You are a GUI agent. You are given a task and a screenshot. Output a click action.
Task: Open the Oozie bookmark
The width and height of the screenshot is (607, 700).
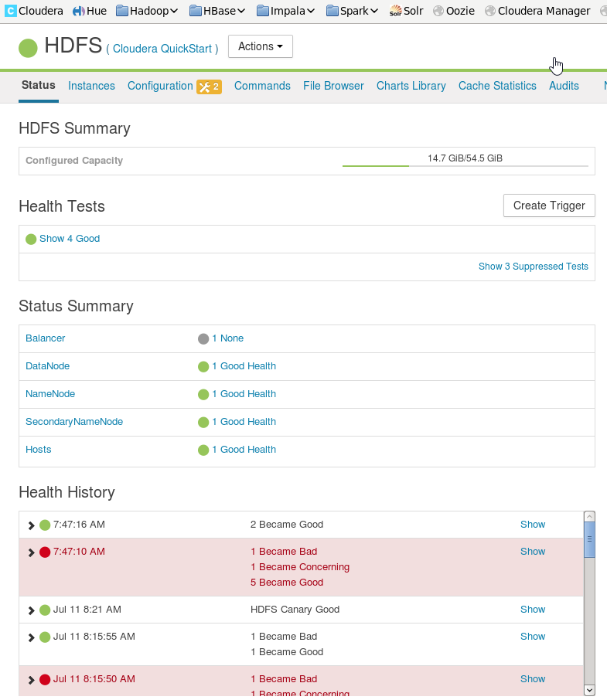click(454, 11)
